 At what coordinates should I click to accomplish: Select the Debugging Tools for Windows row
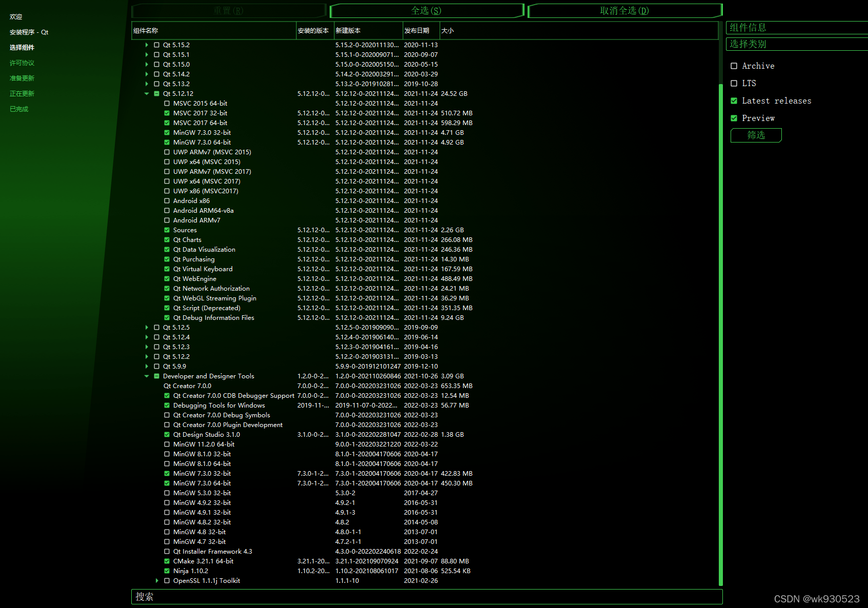[x=425, y=406]
